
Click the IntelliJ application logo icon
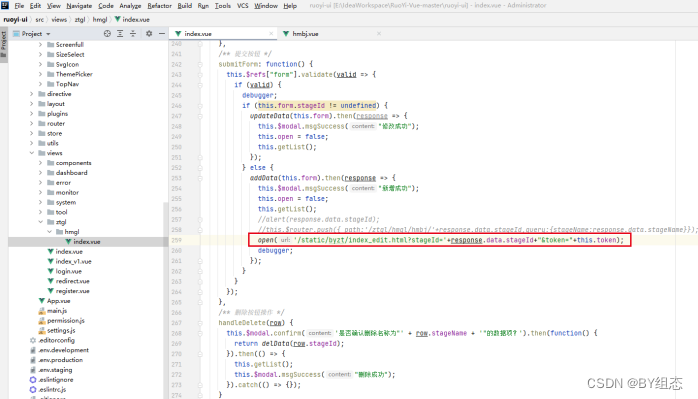point(5,5)
